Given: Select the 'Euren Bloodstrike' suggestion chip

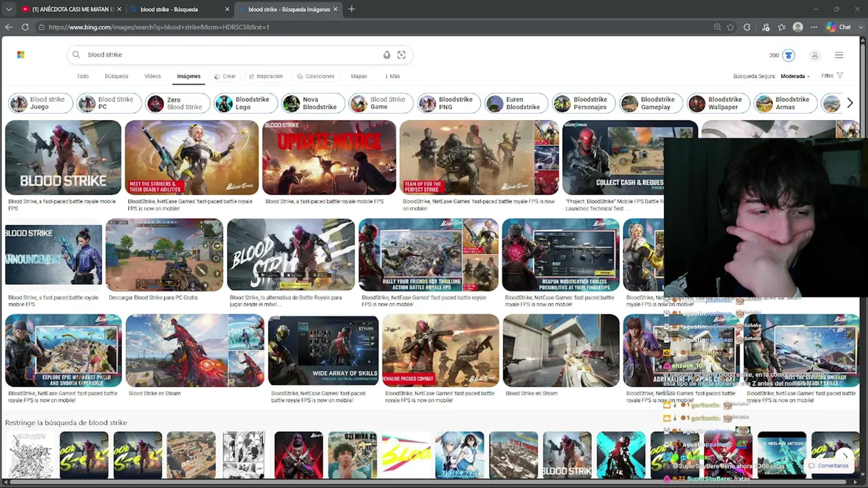Looking at the screenshot, I should (515, 103).
